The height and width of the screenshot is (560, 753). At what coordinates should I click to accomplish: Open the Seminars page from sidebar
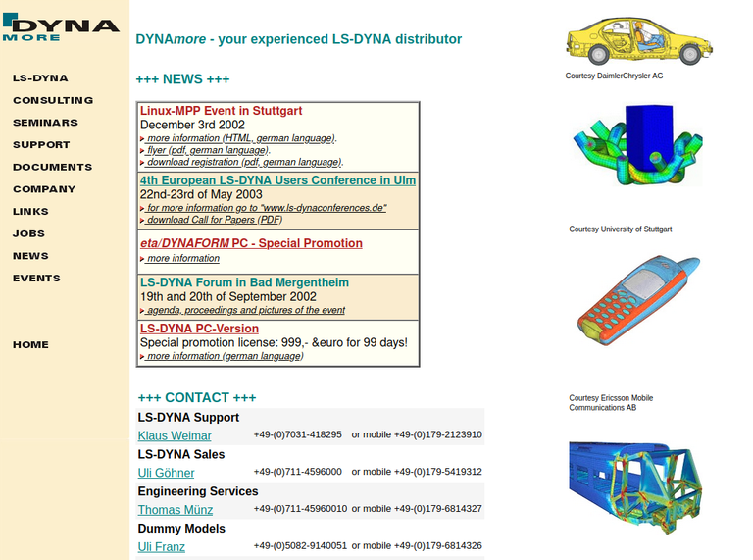[x=45, y=123]
